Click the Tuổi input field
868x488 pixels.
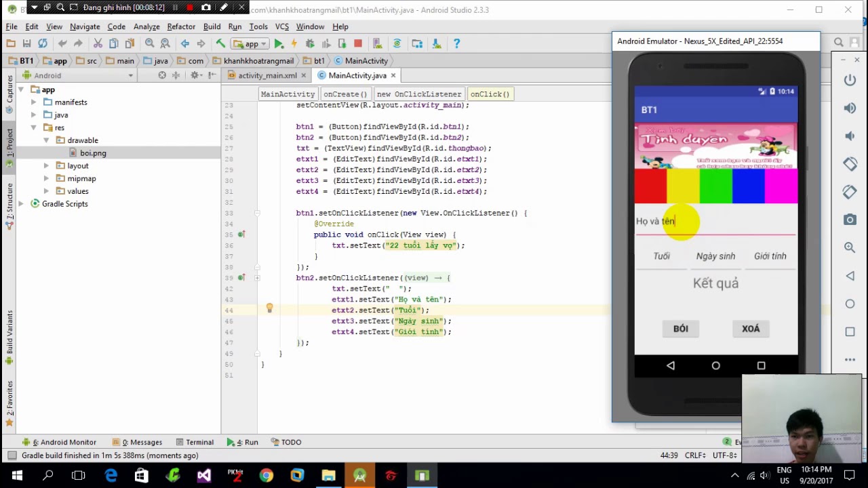point(661,257)
